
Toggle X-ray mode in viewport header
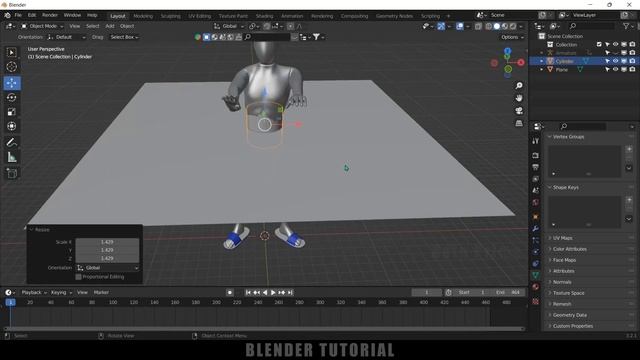(x=478, y=26)
